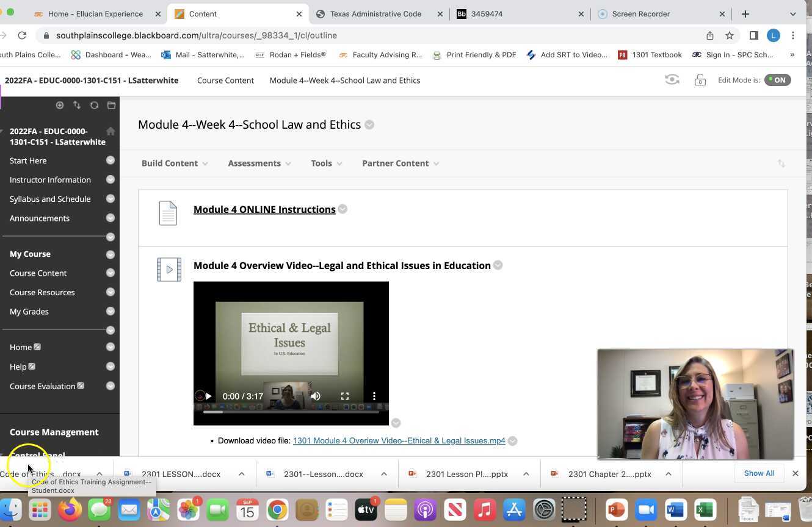812x527 pixels.
Task: Switch to Texas Administrative Code tab
Action: pyautogui.click(x=375, y=13)
